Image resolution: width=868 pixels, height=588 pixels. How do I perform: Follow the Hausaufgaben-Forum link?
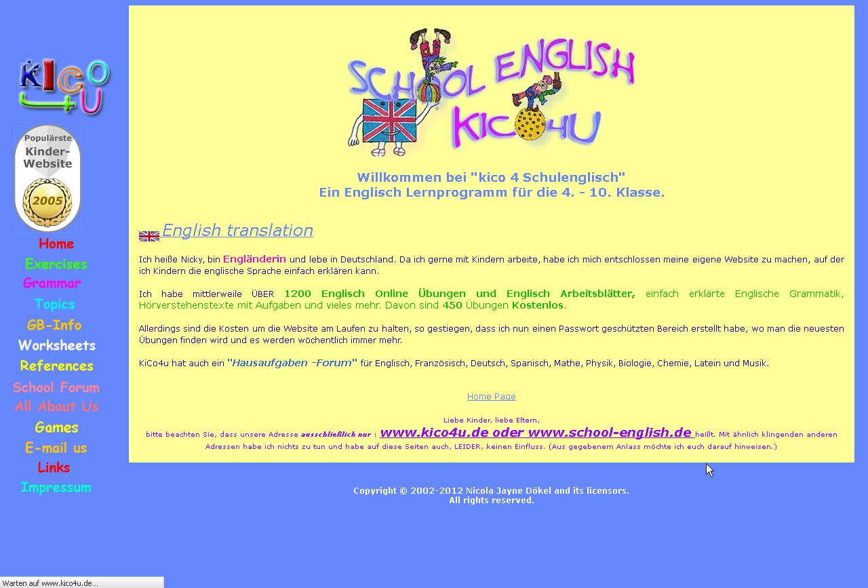pos(292,363)
